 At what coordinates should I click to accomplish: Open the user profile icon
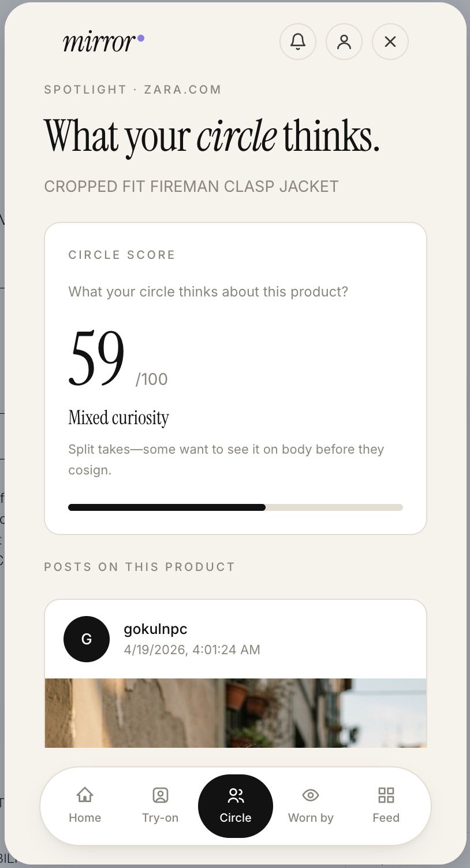pos(344,42)
